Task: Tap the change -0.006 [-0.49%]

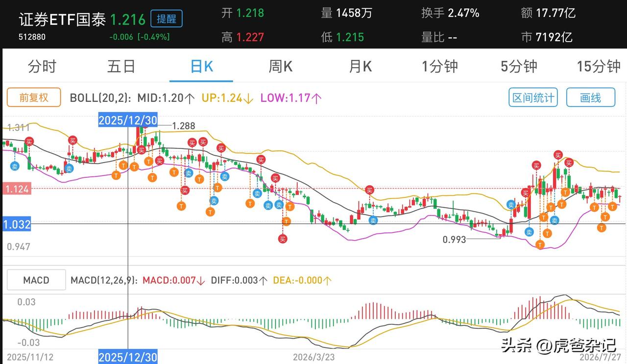Action: click(x=140, y=37)
